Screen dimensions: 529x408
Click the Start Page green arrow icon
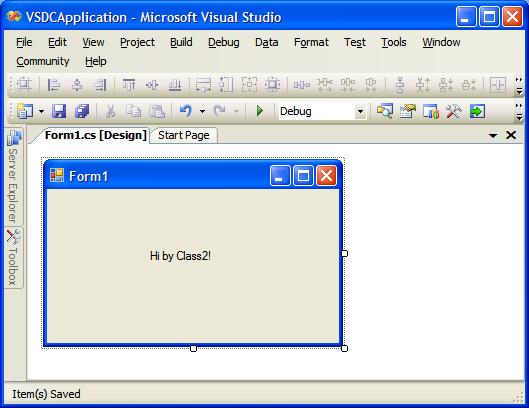pyautogui.click(x=477, y=111)
